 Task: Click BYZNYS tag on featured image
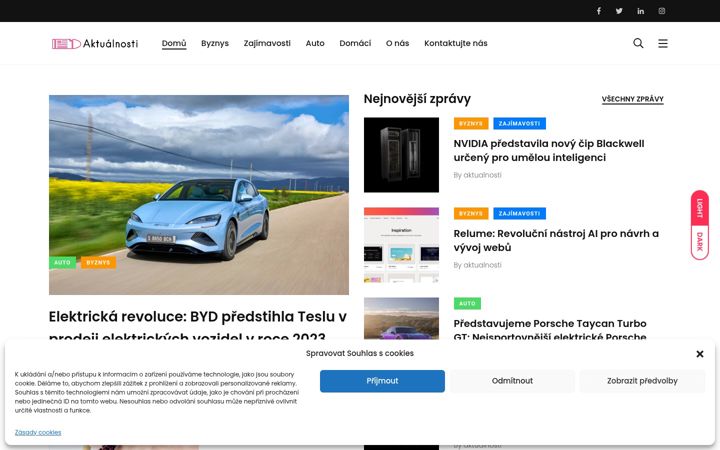pos(98,263)
